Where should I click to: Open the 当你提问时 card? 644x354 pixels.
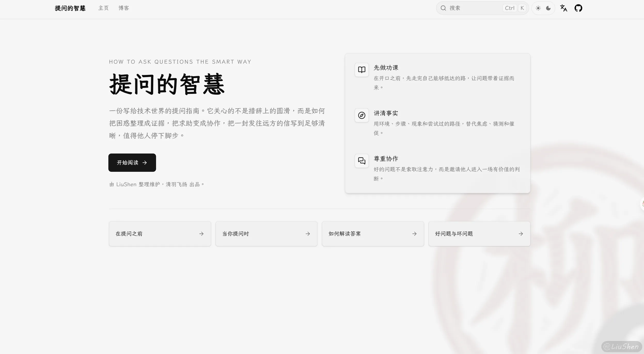[x=266, y=234]
